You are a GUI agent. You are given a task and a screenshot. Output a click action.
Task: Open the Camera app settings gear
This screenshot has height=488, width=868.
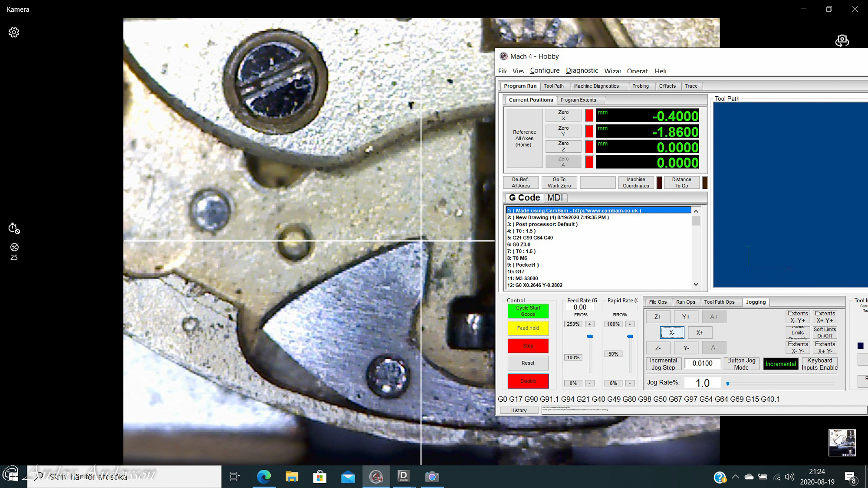(x=14, y=33)
